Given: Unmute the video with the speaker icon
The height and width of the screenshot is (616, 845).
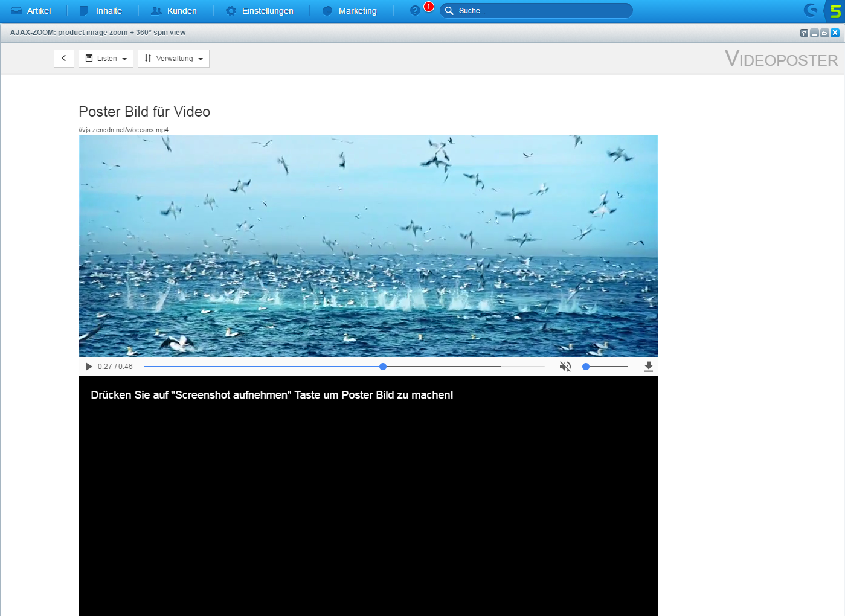Looking at the screenshot, I should [x=565, y=367].
